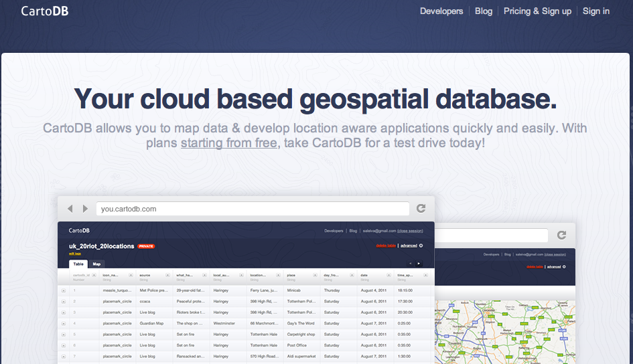This screenshot has height=364, width=633.
Task: Click the CartoDB logo inside the table window
Action: point(79,231)
